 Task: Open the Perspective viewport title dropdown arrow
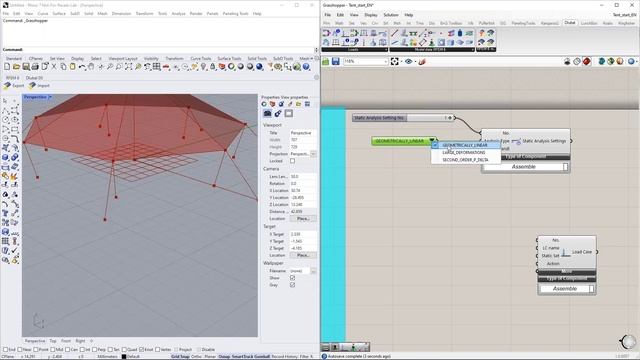pyautogui.click(x=50, y=97)
